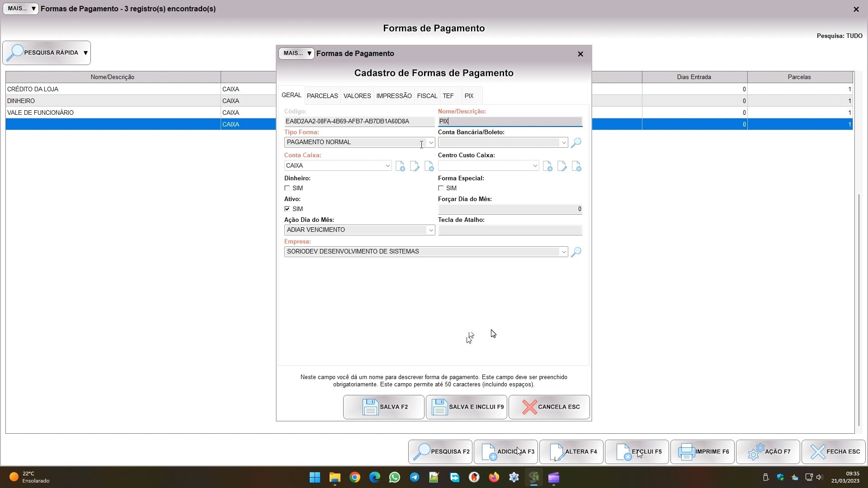
Task: Switch to the PARCELAS tab
Action: [x=322, y=96]
